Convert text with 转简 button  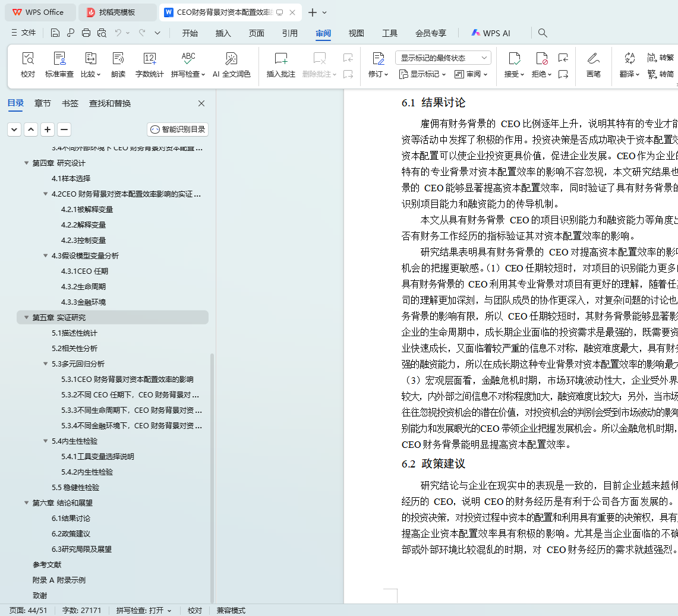coord(661,74)
